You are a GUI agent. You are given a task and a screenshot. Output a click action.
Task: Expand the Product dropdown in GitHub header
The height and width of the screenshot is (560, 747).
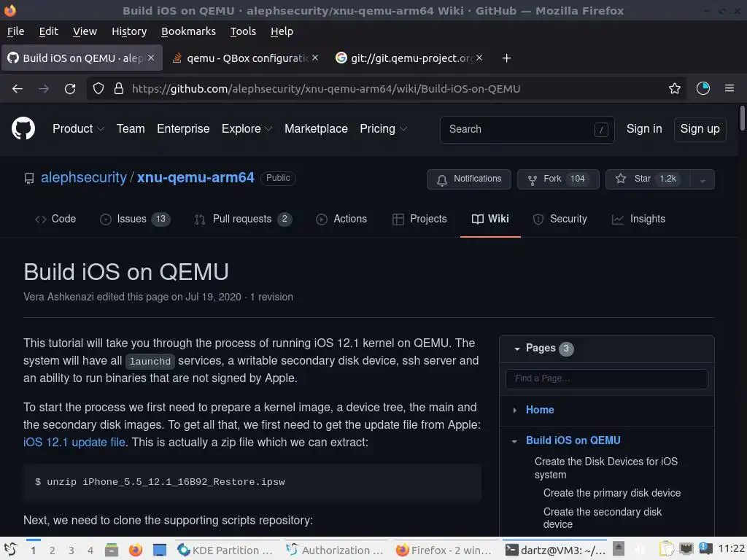tap(78, 129)
